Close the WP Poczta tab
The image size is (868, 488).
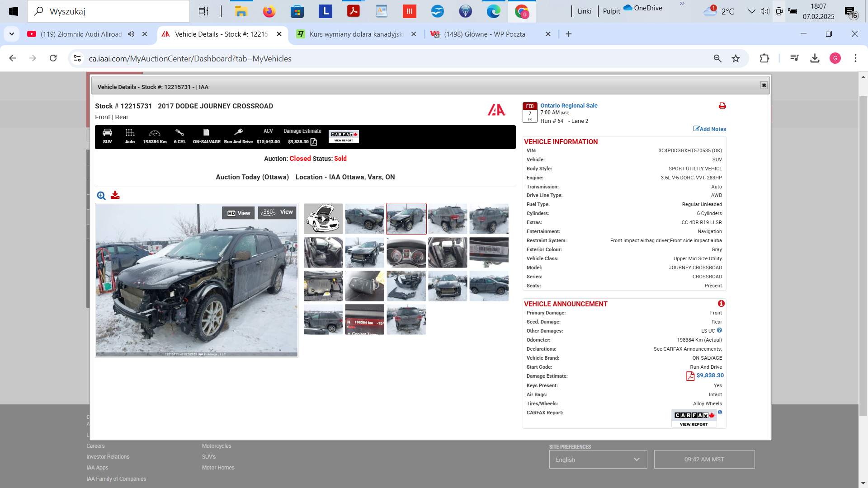(x=548, y=34)
